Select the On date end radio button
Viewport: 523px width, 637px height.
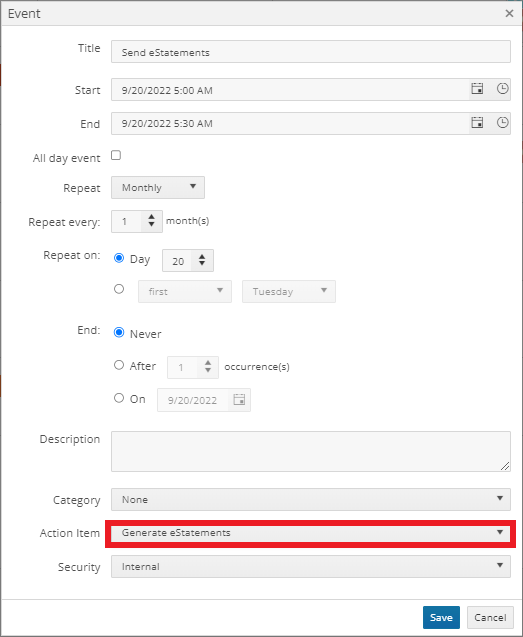119,398
